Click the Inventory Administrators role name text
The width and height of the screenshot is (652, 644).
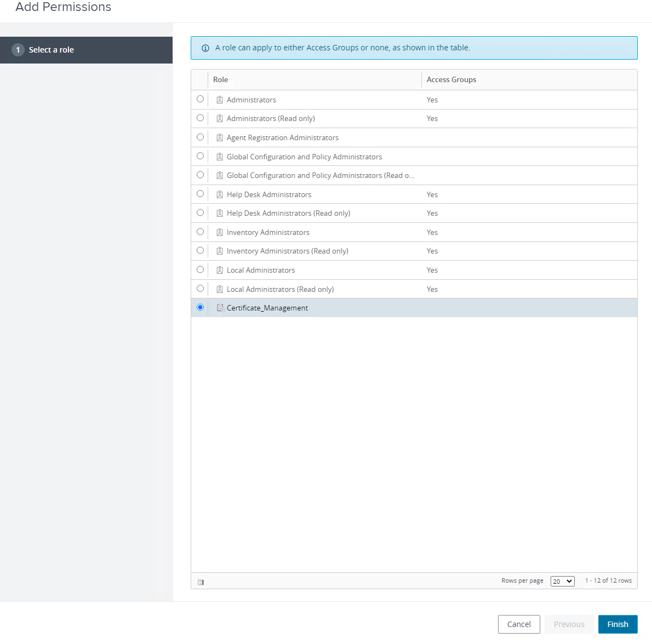click(x=268, y=232)
